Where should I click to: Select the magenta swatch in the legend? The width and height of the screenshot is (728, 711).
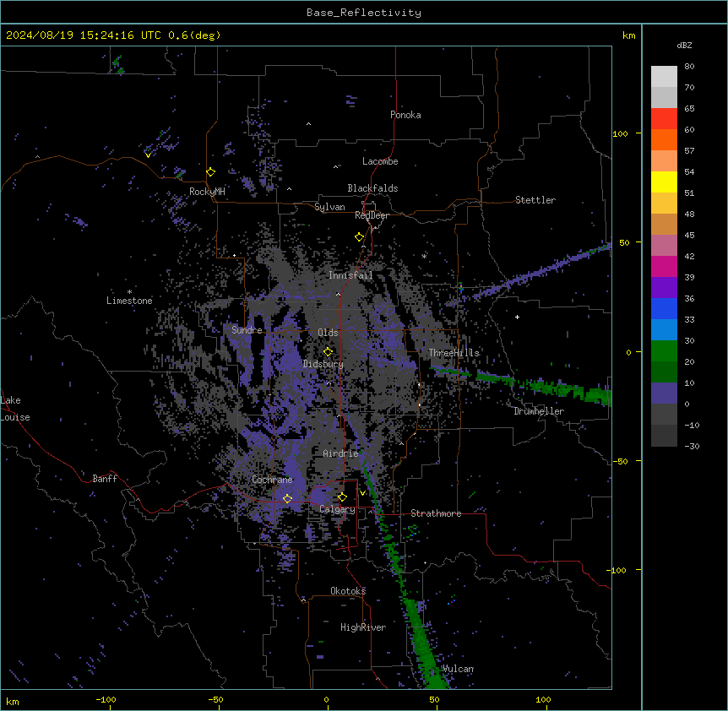(664, 266)
